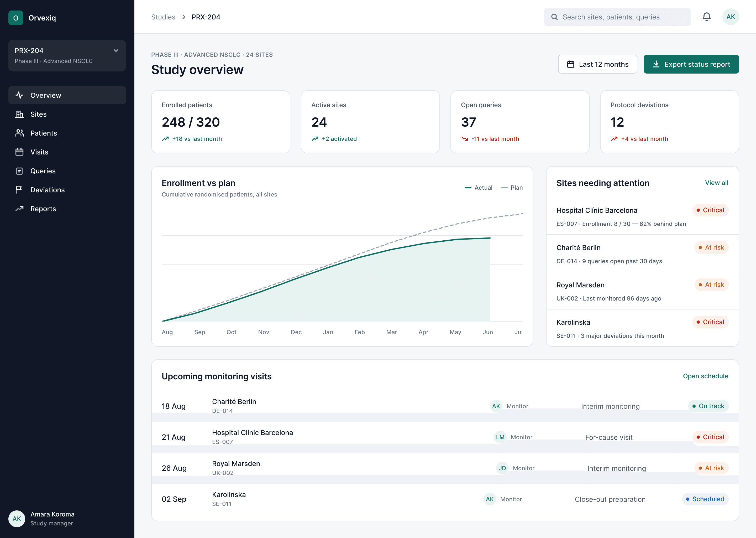Open the Last 12 months date range
The height and width of the screenshot is (538, 756).
(x=597, y=64)
